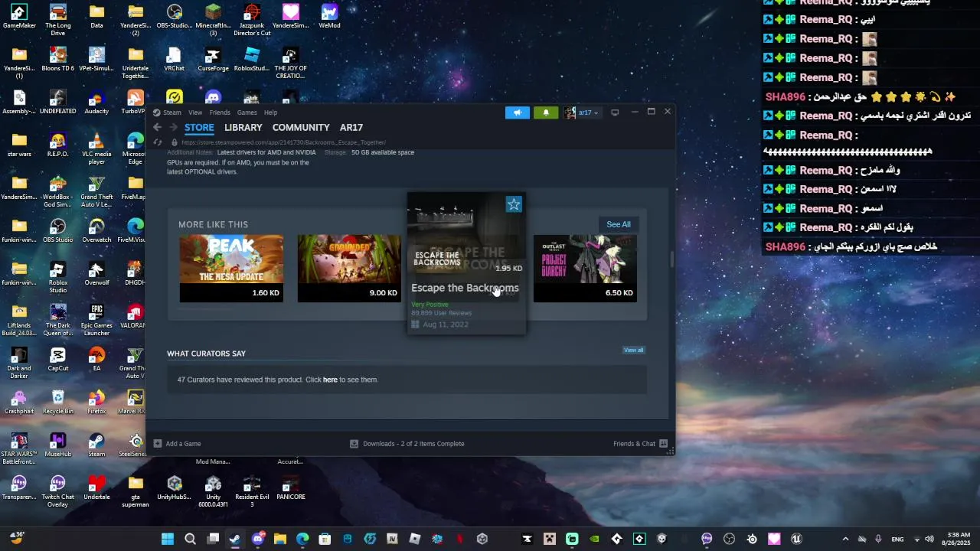The height and width of the screenshot is (551, 980).
Task: Go back with Steam's back arrow
Action: [157, 127]
